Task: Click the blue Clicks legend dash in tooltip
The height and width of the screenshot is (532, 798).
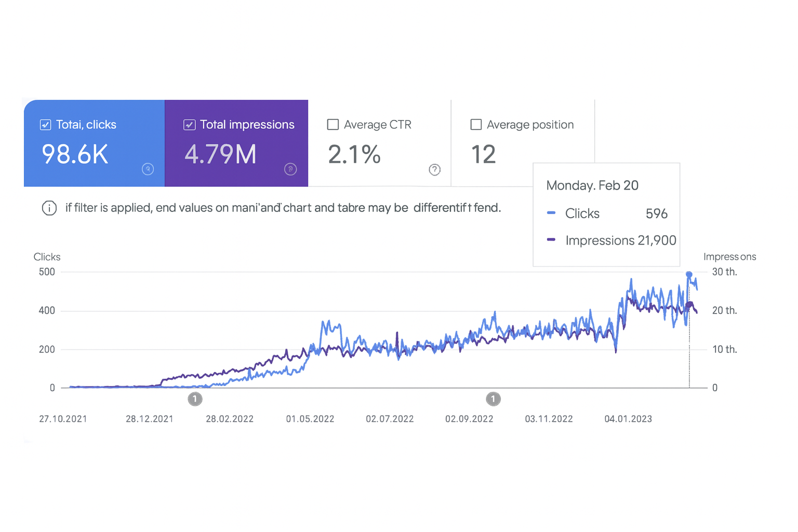Action: click(551, 213)
